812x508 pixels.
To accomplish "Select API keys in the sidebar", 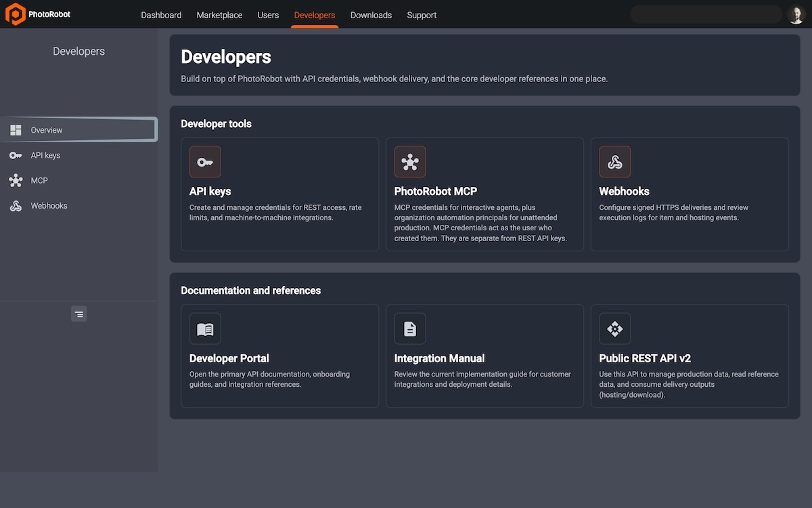I will (x=78, y=155).
